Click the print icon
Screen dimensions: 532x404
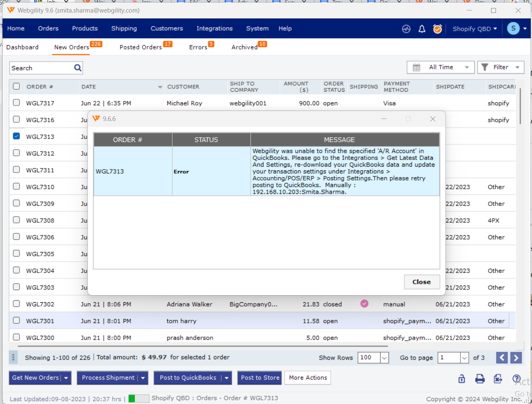pos(480,378)
